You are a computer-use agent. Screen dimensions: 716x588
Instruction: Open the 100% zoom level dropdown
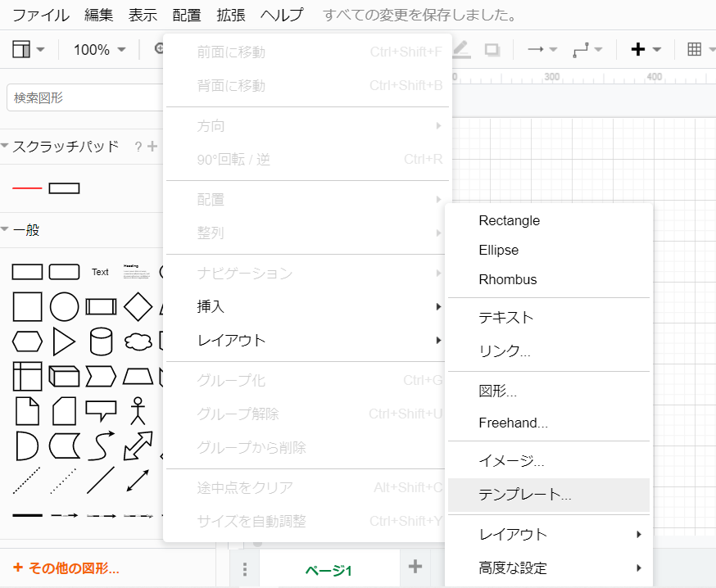(x=98, y=49)
